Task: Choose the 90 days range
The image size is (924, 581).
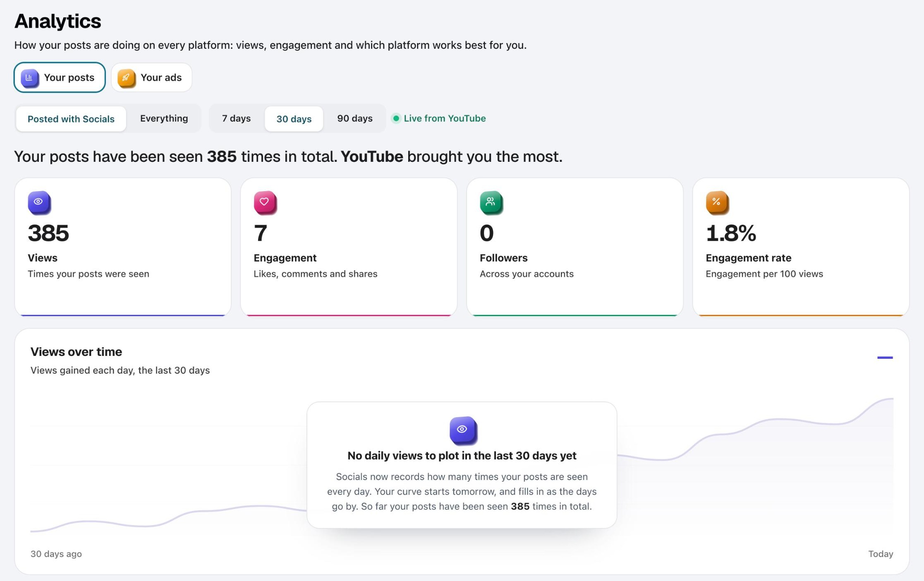Action: [x=355, y=118]
